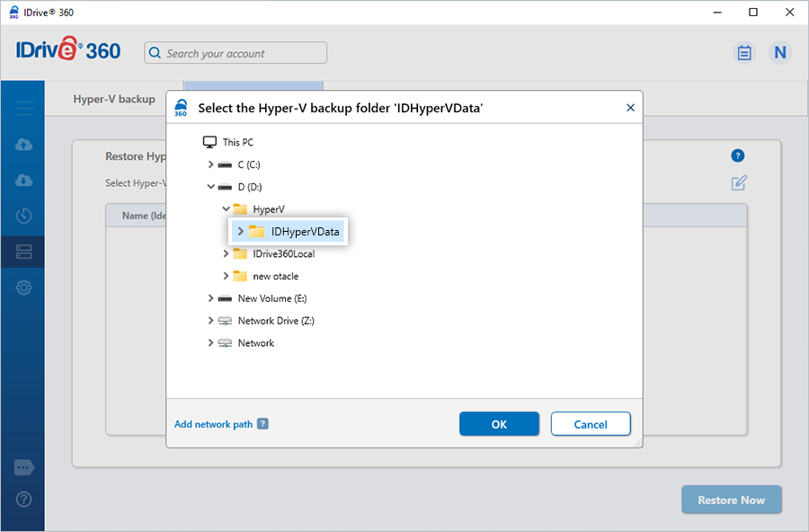Open the Settings gear in sidebar
Viewport: 809px width, 532px height.
pyautogui.click(x=24, y=288)
